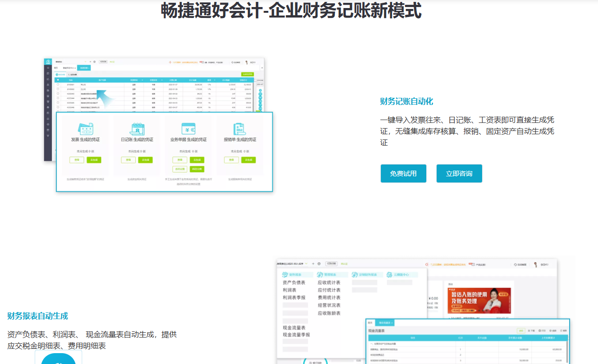The image size is (598, 364).
Task: Tick the checkbox for the 乙公司 invoice row
Action: point(58,89)
